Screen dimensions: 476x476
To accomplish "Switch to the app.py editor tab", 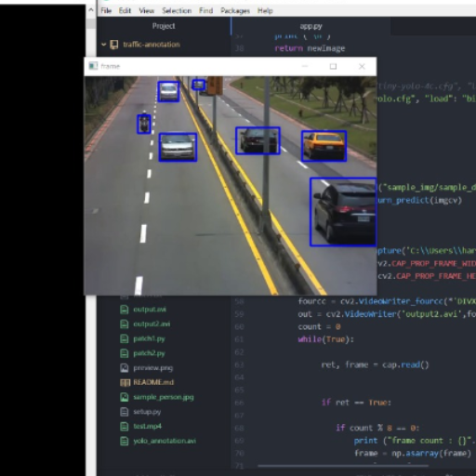I will click(x=311, y=26).
